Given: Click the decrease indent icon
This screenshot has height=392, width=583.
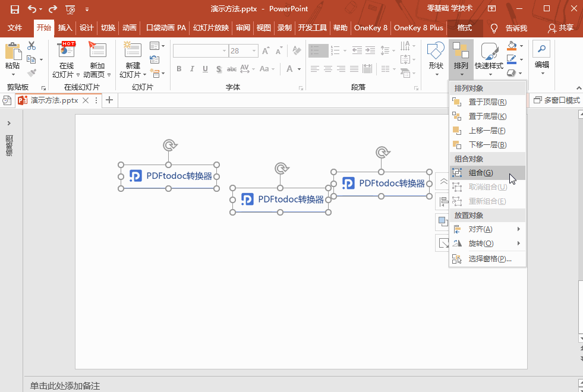Looking at the screenshot, I should click(x=357, y=50).
